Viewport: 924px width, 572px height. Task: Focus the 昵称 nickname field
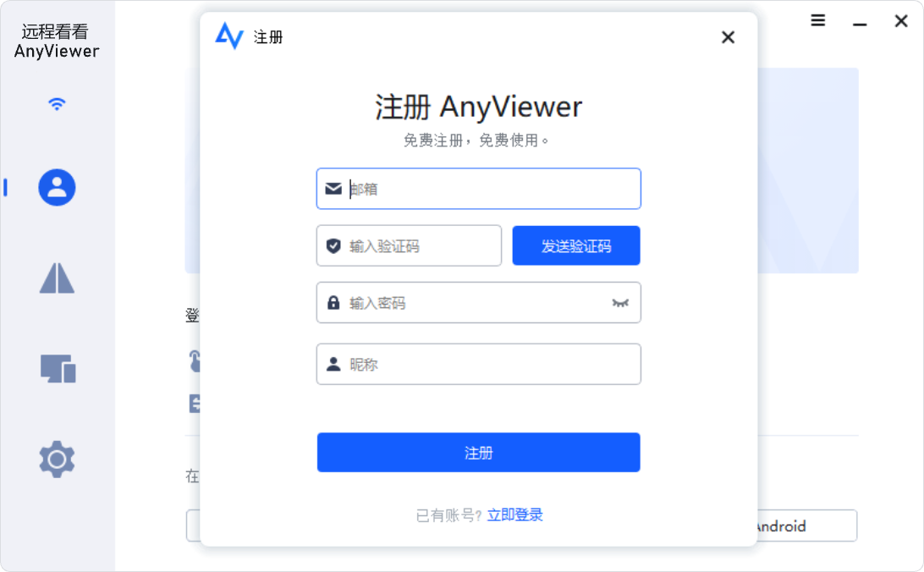click(x=479, y=364)
